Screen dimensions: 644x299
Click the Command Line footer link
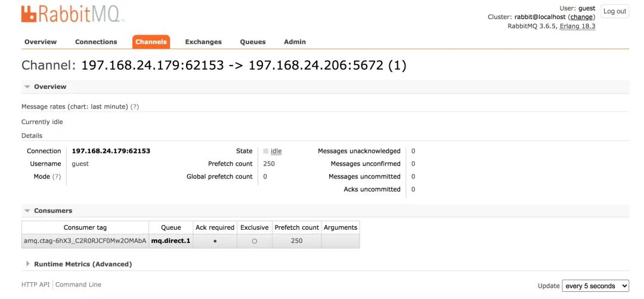(79, 285)
